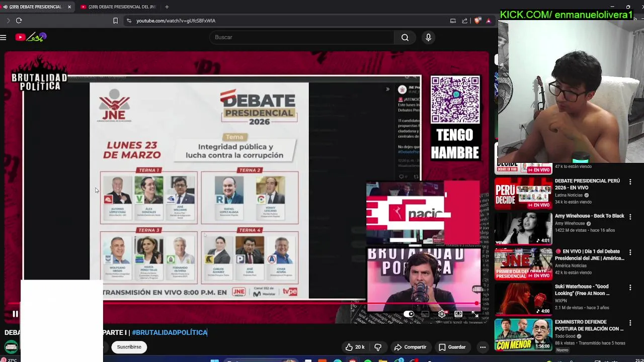
Task: Enter fullscreen mode in video player
Action: 475,314
